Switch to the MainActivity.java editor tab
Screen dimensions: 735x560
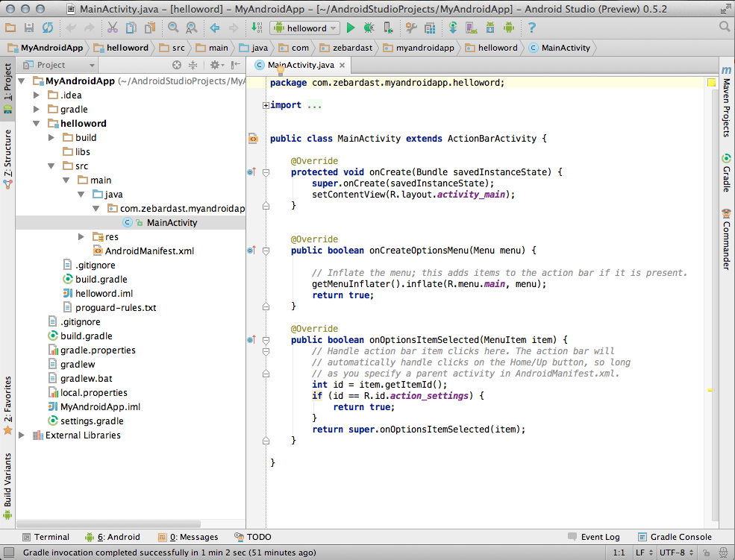tap(301, 65)
